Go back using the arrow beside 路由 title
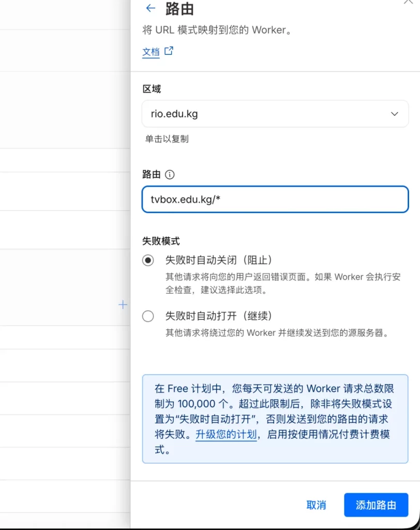 [151, 8]
